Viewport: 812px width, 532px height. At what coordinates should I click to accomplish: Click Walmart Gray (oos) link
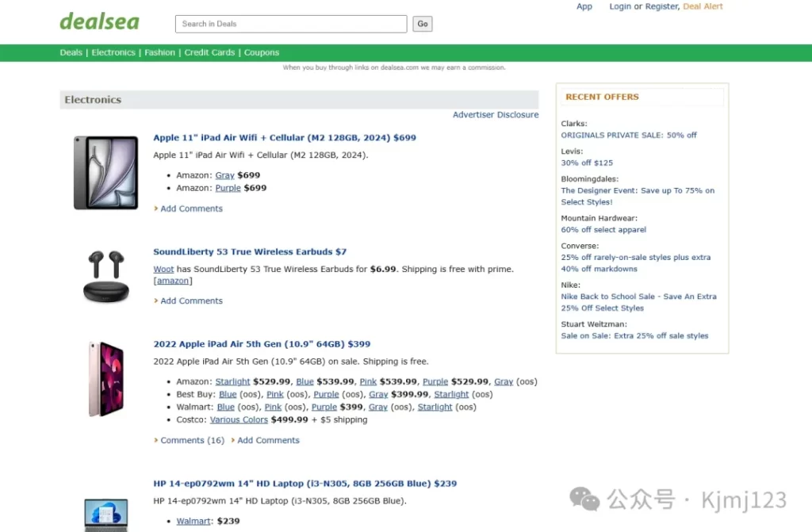click(378, 408)
